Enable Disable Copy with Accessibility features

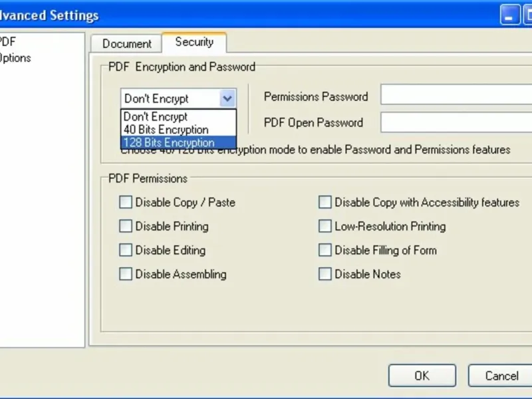tap(325, 202)
